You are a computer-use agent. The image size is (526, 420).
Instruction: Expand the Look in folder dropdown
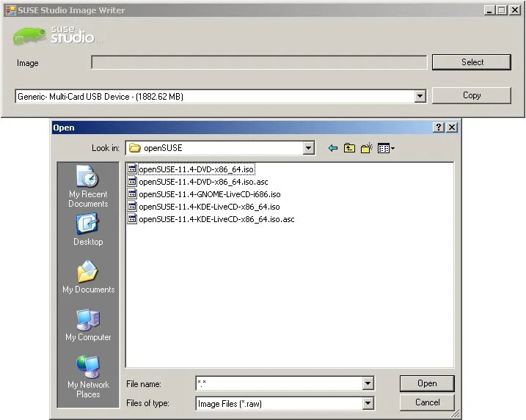(308, 148)
